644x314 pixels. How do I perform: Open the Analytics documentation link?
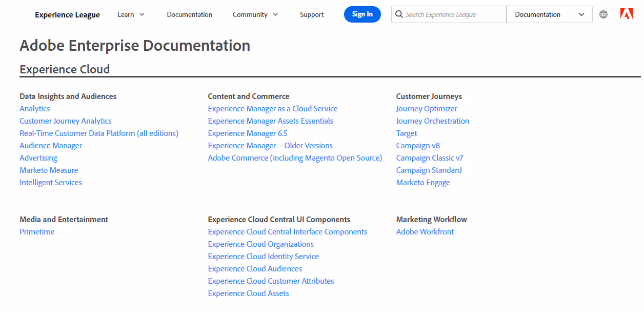[x=35, y=109]
